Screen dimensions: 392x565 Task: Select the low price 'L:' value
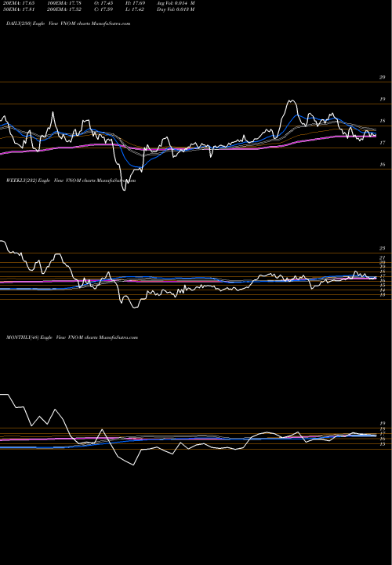pos(135,9)
